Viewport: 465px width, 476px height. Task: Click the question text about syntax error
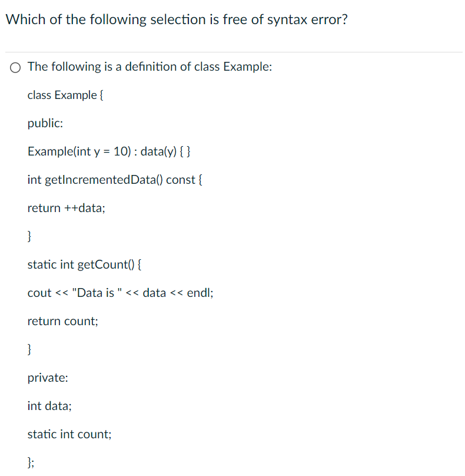click(x=177, y=19)
